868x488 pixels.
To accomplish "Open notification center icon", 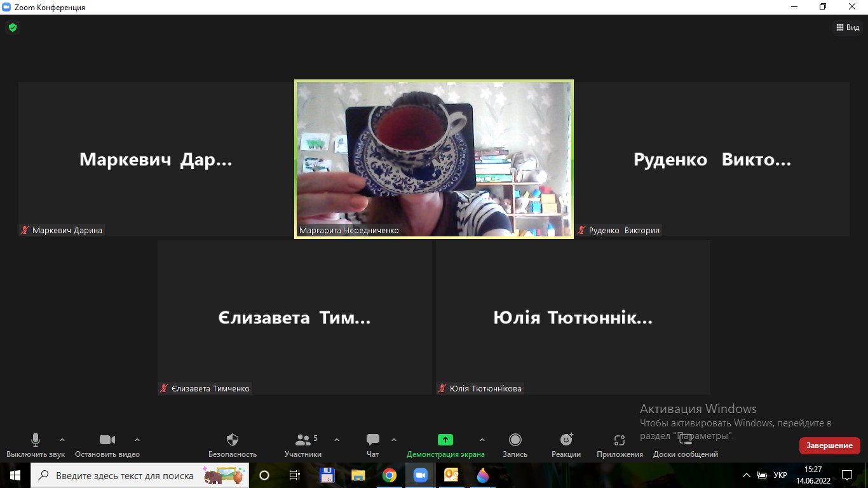I will (x=847, y=475).
